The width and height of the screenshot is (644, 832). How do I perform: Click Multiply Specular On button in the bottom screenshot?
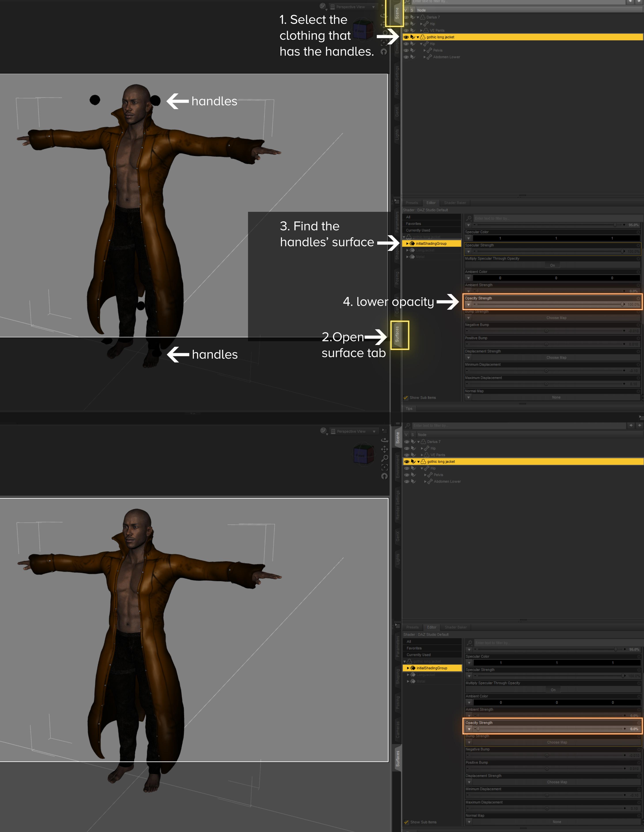click(x=553, y=690)
